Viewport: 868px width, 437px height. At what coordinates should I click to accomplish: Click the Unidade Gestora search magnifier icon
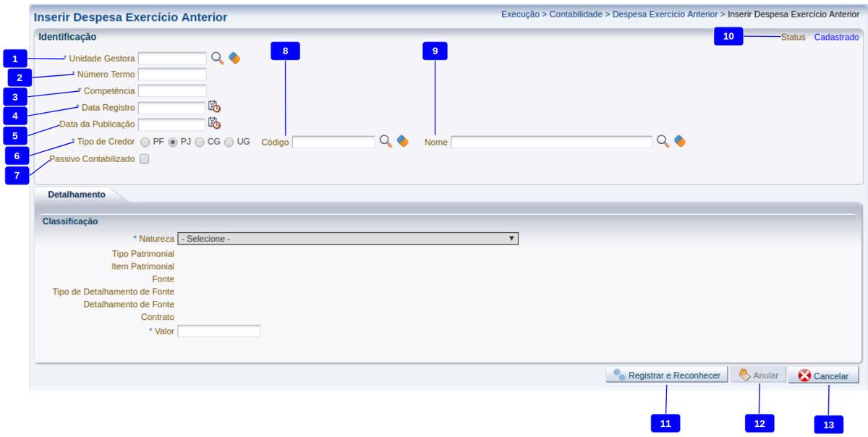[217, 58]
